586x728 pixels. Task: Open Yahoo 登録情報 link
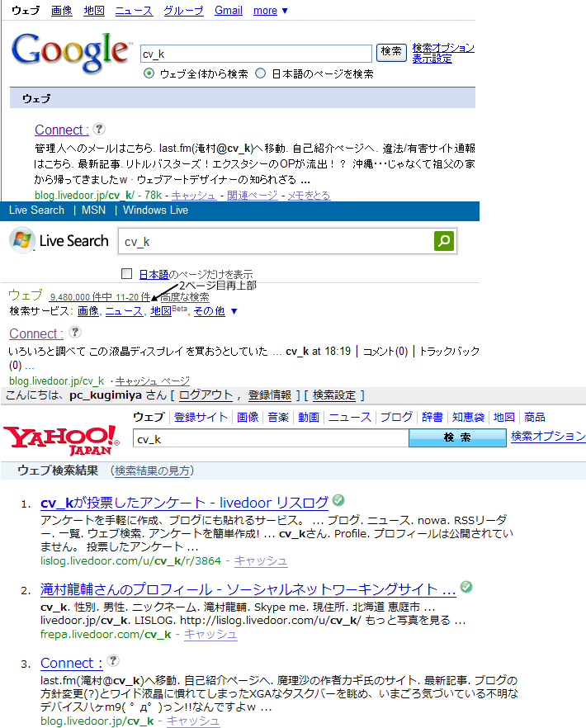click(x=269, y=395)
